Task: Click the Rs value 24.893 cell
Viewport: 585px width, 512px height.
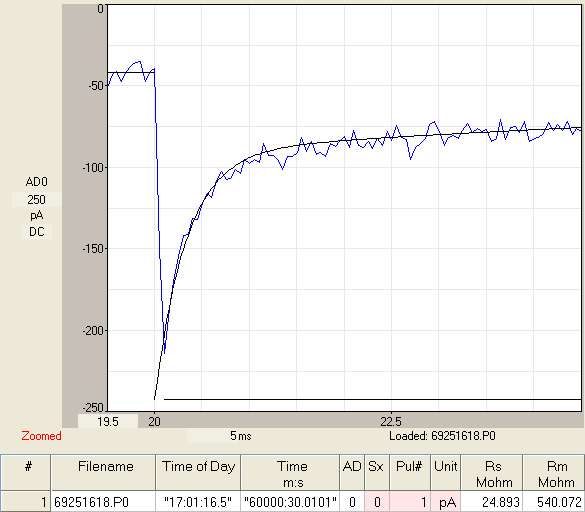Action: (x=492, y=502)
